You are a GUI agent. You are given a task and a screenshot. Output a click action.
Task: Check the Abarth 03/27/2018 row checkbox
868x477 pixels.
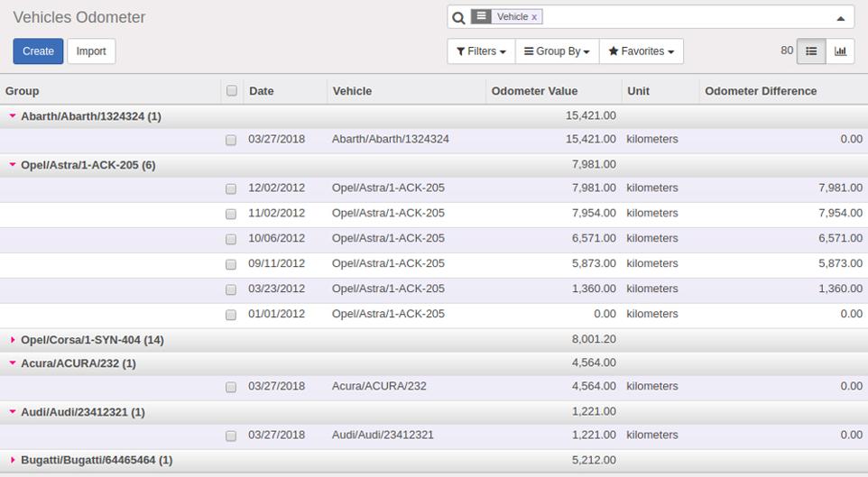231,140
